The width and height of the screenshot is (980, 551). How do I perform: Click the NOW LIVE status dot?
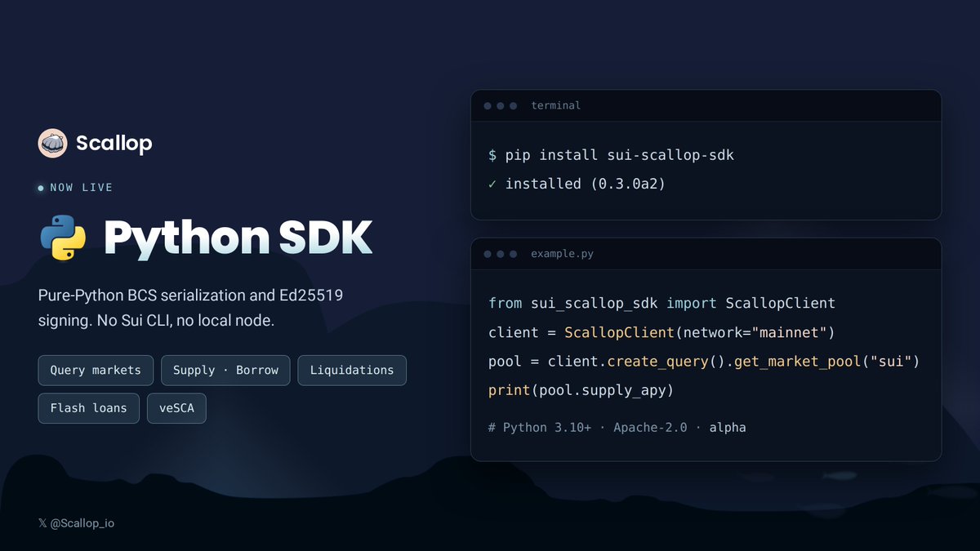(x=41, y=188)
